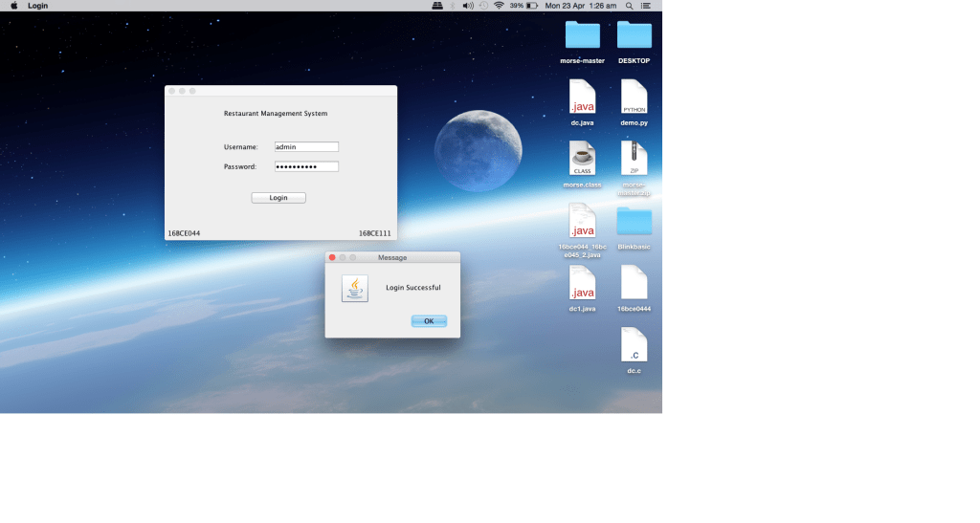
Task: Select the demo.py Python file icon
Action: point(634,97)
